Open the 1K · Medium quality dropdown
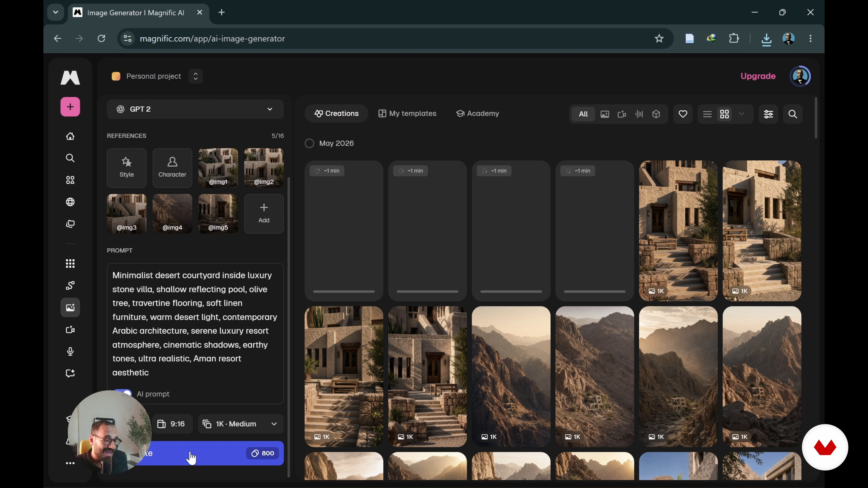Screen dimensions: 868x488 point(241,424)
